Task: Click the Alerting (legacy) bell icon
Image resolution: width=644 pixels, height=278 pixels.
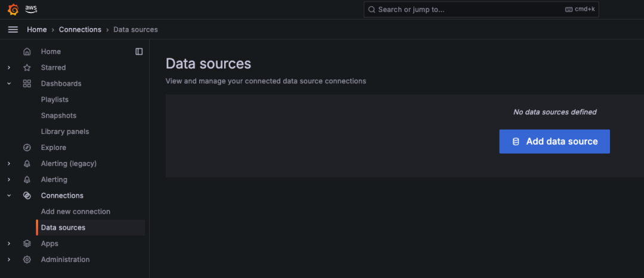Action: tap(27, 164)
